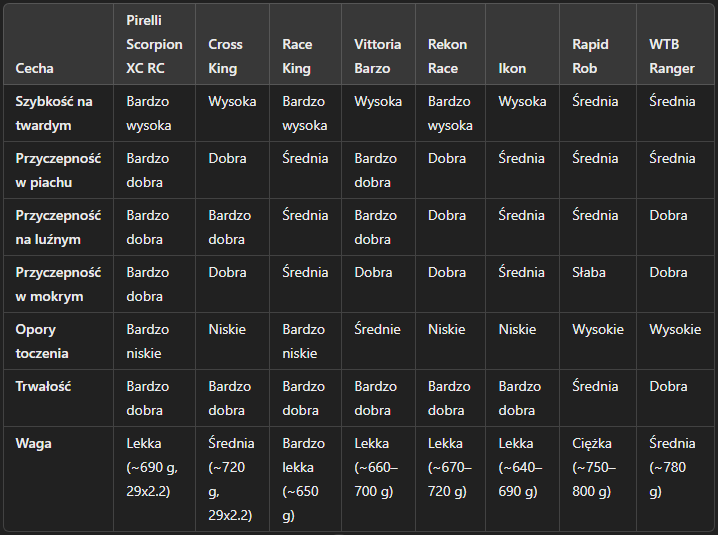Viewport: 718px width, 535px height.
Task: Click the Vittoria Barzo column header
Action: click(x=377, y=57)
